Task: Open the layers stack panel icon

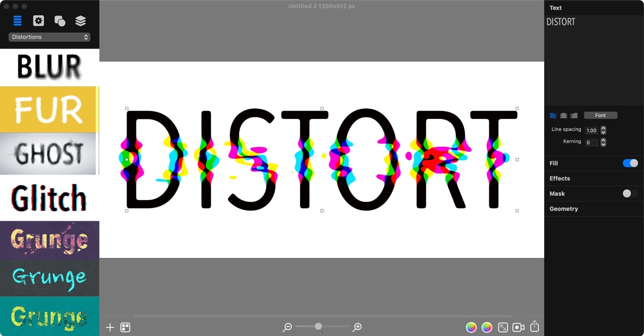Action: point(80,21)
